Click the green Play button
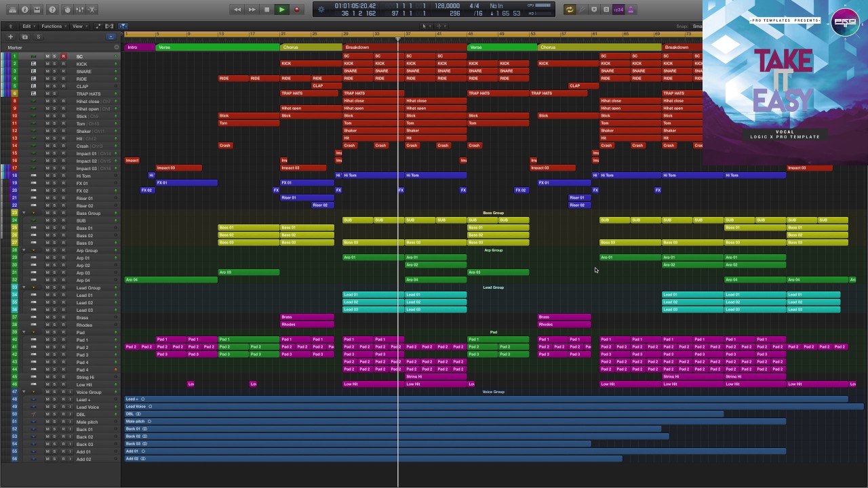This screenshot has height=488, width=868. 281,9
